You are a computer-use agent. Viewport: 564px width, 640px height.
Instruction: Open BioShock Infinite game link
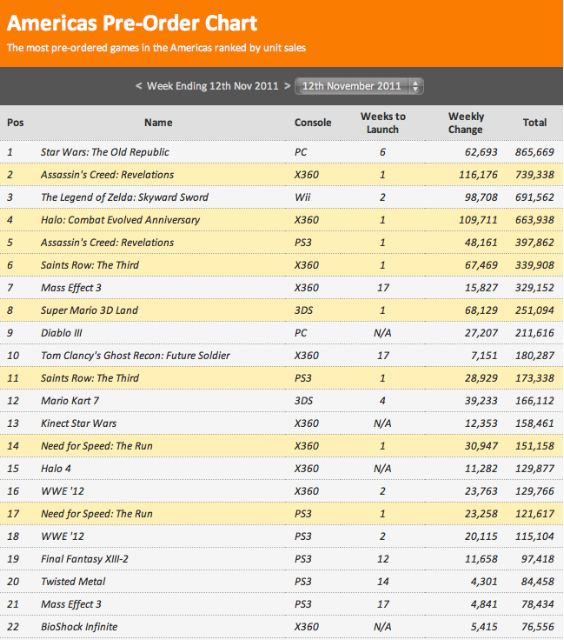(79, 627)
